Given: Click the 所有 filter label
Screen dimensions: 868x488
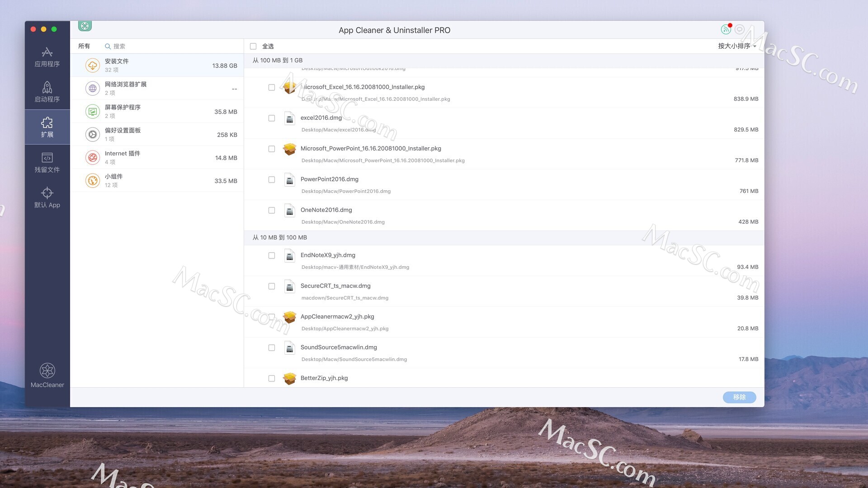Looking at the screenshot, I should point(84,46).
